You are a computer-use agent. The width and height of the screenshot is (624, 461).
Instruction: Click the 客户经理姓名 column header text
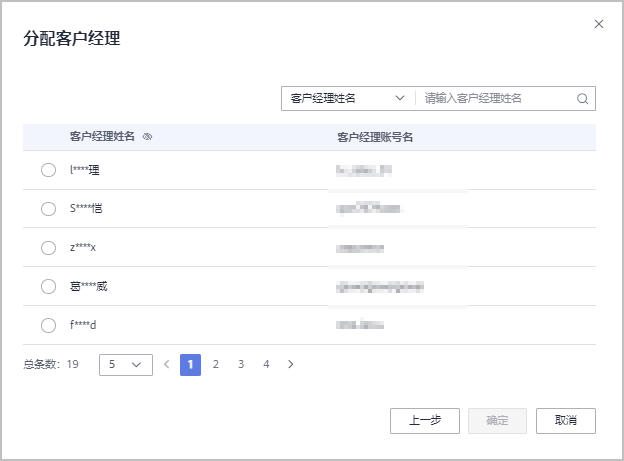pos(102,137)
